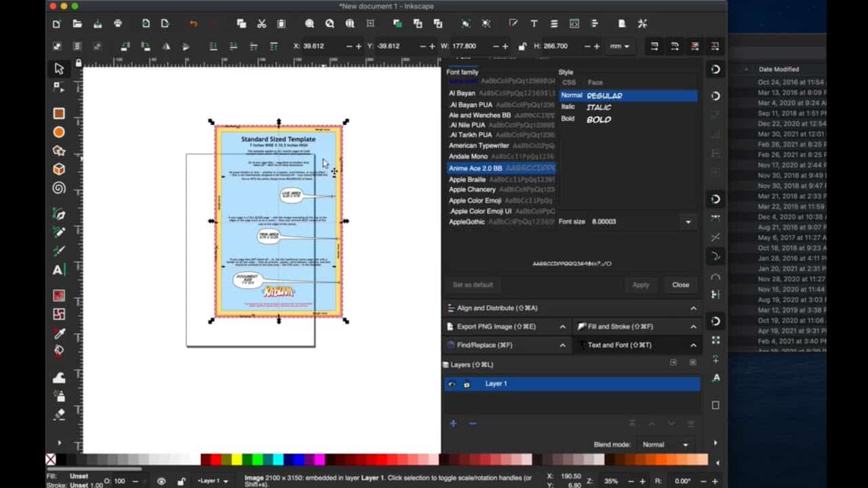
Task: Activate the Selector arrow tool
Action: click(x=60, y=68)
